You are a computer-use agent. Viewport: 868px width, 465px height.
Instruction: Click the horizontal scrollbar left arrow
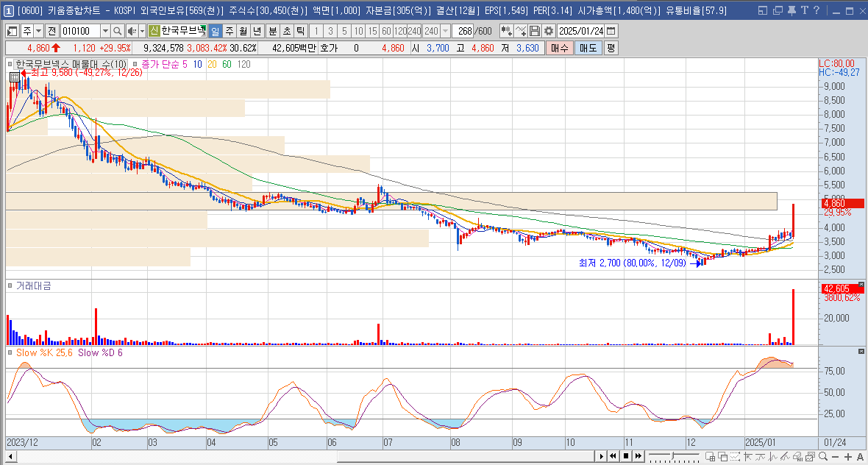coord(10,457)
